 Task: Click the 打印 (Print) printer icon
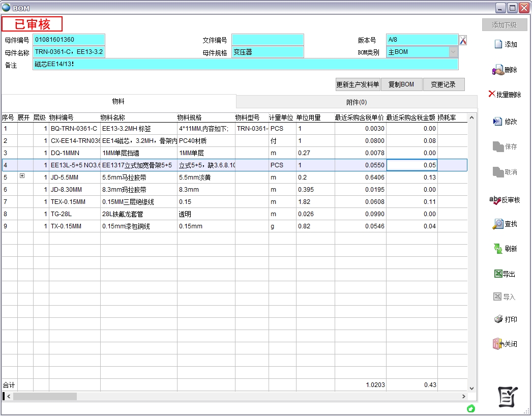pyautogui.click(x=498, y=319)
